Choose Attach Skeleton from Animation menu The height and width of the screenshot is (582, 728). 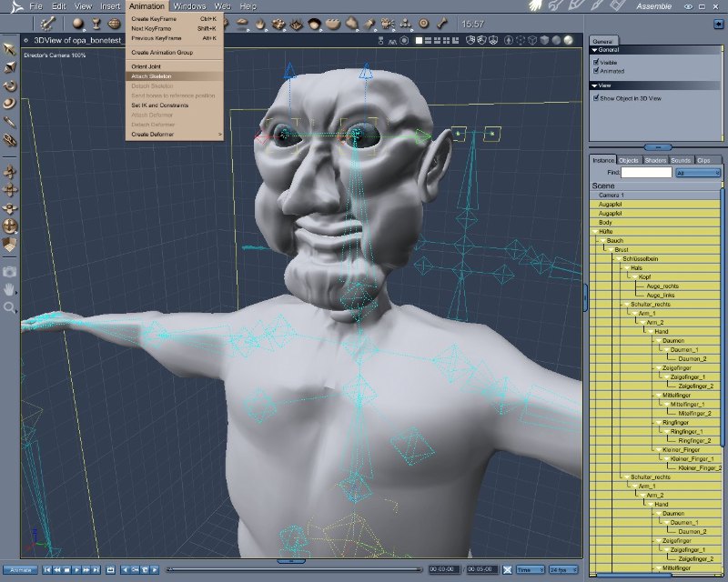point(175,76)
